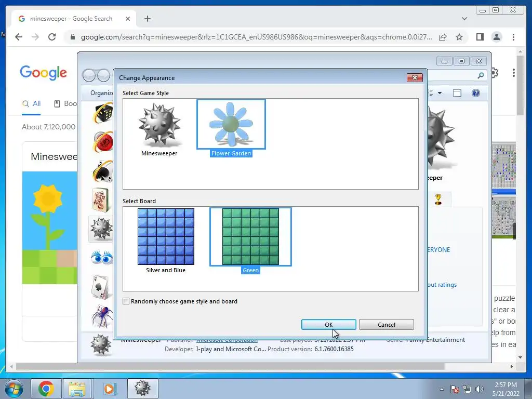Open a new Chrome tab
The width and height of the screenshot is (532, 399).
147,19
